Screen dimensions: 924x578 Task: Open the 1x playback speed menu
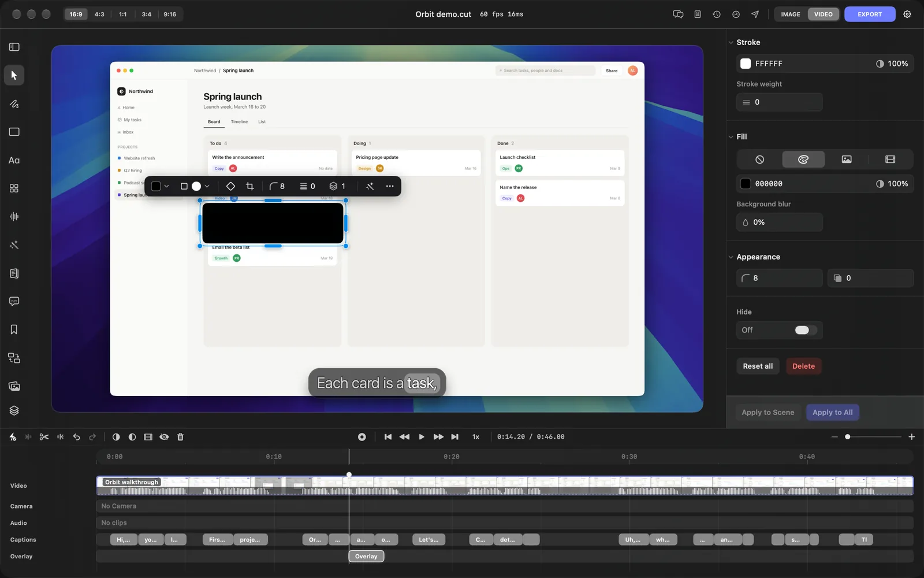[x=476, y=437]
